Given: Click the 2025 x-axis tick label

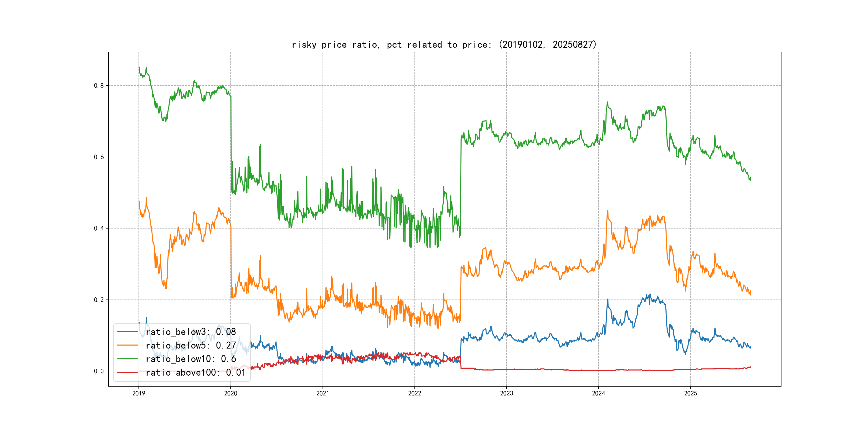Looking at the screenshot, I should click(690, 393).
